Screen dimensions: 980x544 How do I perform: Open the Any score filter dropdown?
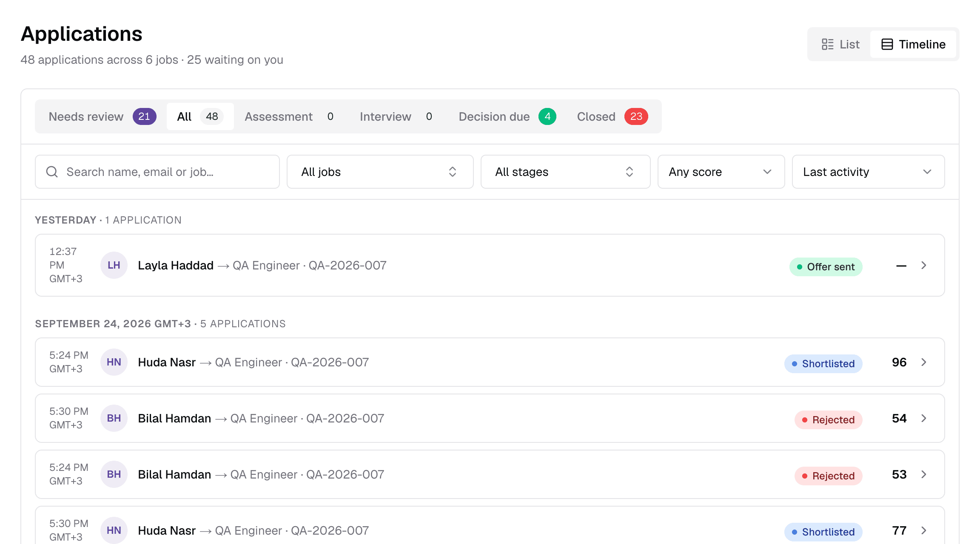721,172
